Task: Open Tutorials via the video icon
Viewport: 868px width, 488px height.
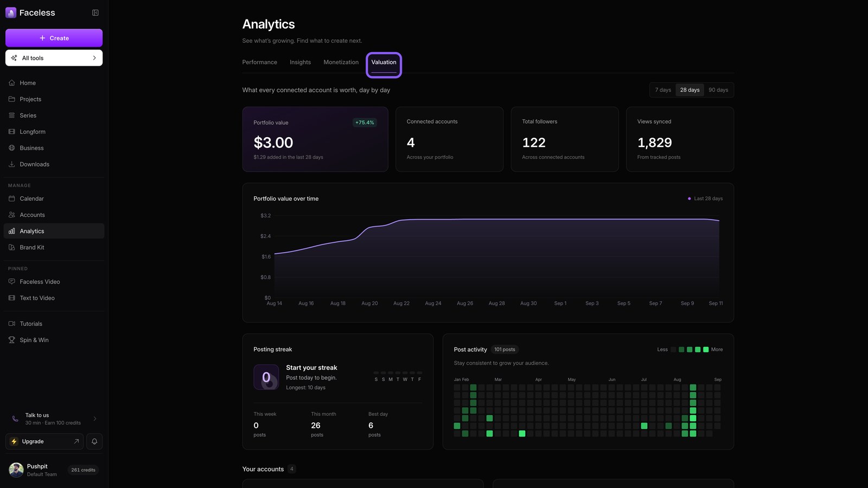Action: pyautogui.click(x=12, y=324)
